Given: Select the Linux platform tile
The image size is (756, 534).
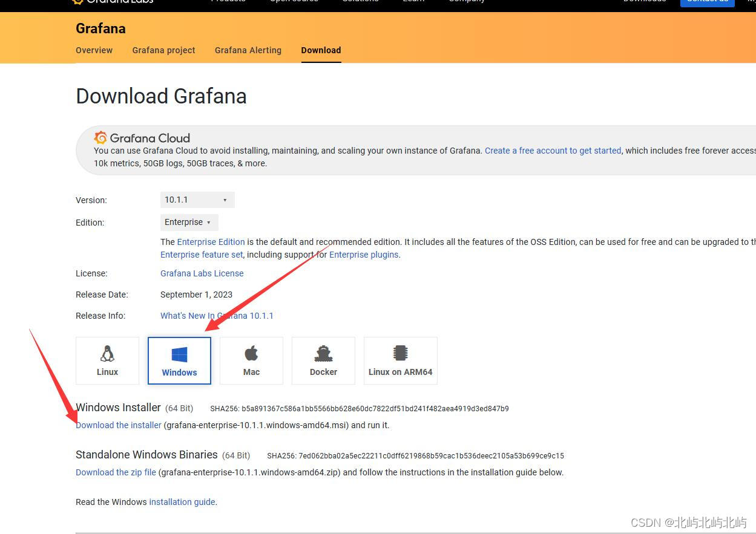Looking at the screenshot, I should coord(107,360).
